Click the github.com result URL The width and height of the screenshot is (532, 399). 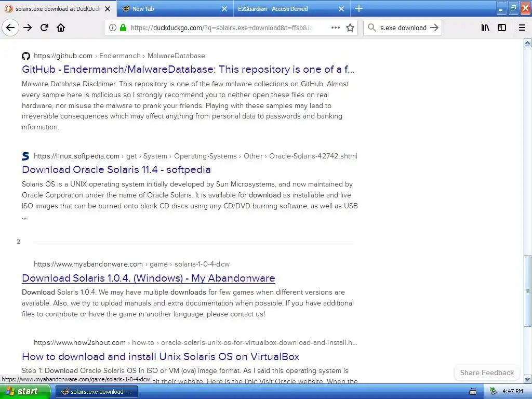click(119, 56)
